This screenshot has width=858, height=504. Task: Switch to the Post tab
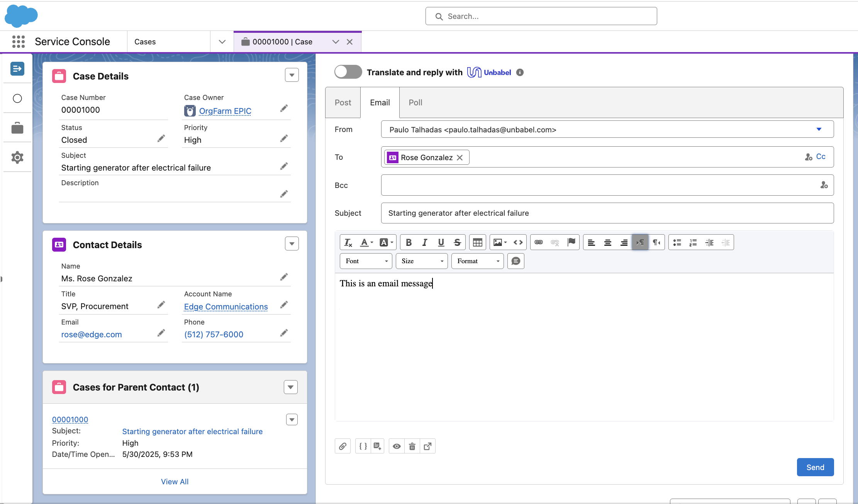343,103
